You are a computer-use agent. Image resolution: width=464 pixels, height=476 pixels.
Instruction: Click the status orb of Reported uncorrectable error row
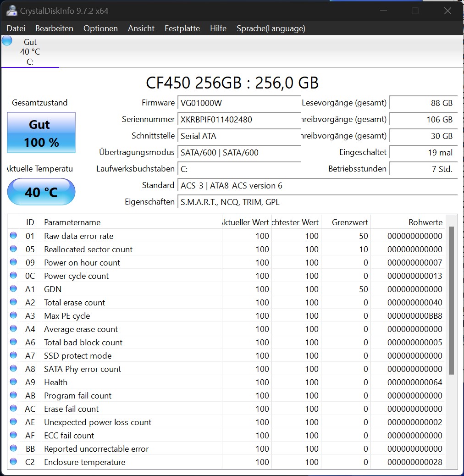tap(13, 448)
